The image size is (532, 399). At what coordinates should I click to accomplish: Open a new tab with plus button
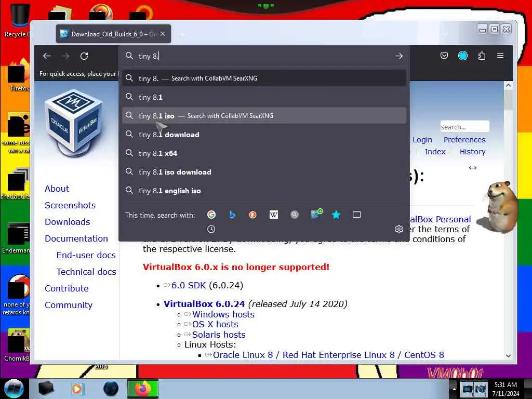(x=182, y=34)
